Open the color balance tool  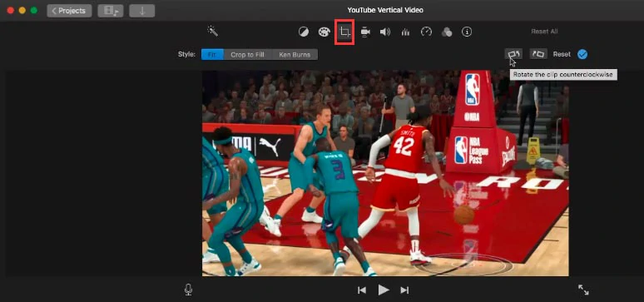304,32
